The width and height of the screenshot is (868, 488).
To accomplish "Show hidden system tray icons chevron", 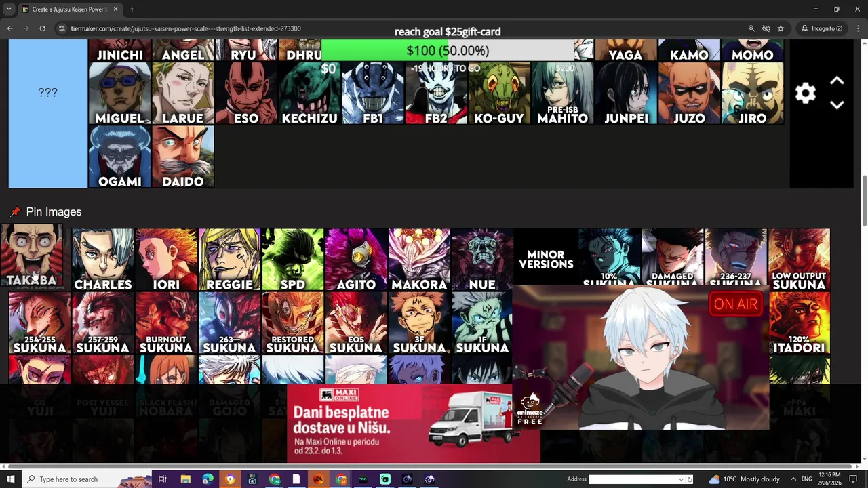I will pos(793,479).
